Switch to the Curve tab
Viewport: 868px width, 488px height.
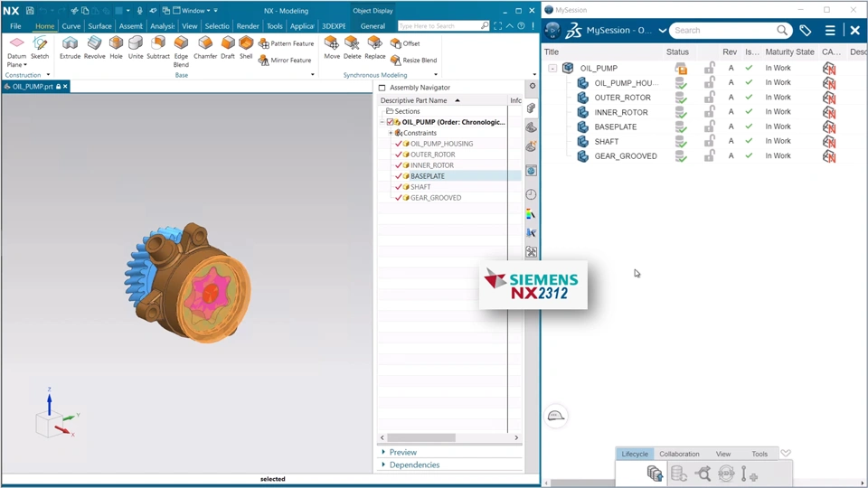(x=71, y=26)
